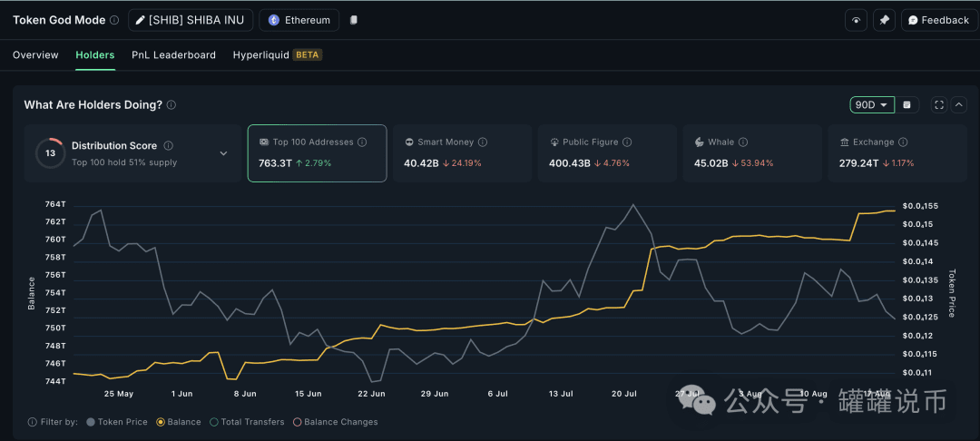Click the Distribution Score info icon
This screenshot has width=980, height=441.
click(168, 145)
